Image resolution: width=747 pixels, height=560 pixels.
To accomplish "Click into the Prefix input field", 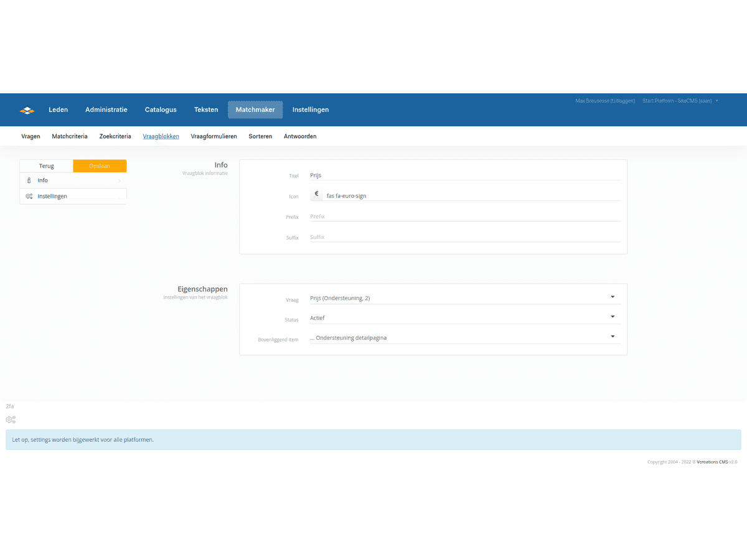I will 464,217.
